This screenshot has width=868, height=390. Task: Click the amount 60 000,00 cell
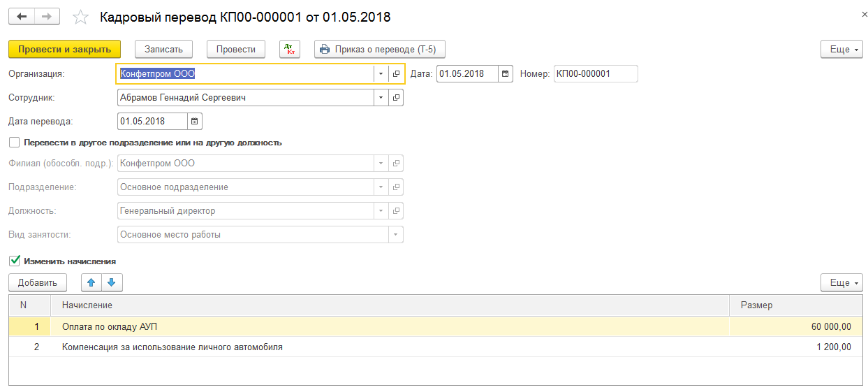click(x=796, y=326)
